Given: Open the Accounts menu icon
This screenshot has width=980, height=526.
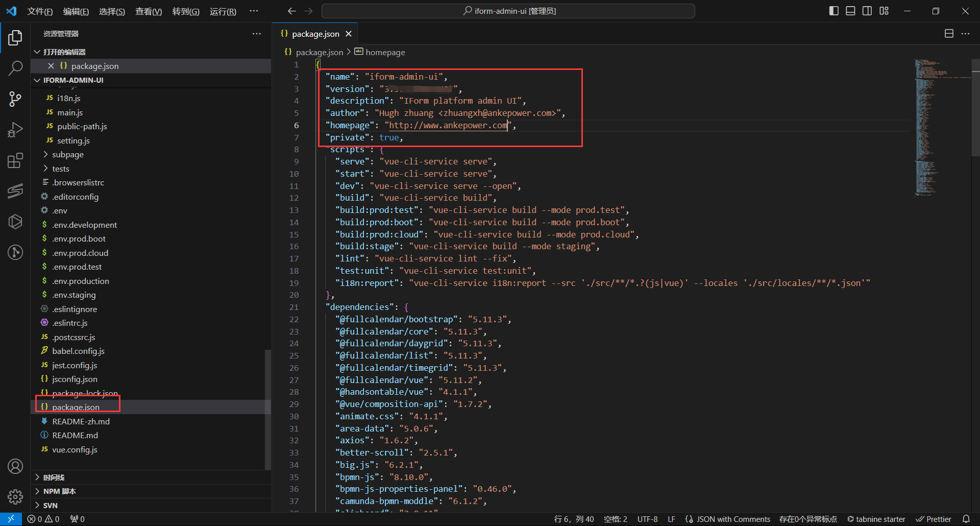Looking at the screenshot, I should tap(15, 466).
